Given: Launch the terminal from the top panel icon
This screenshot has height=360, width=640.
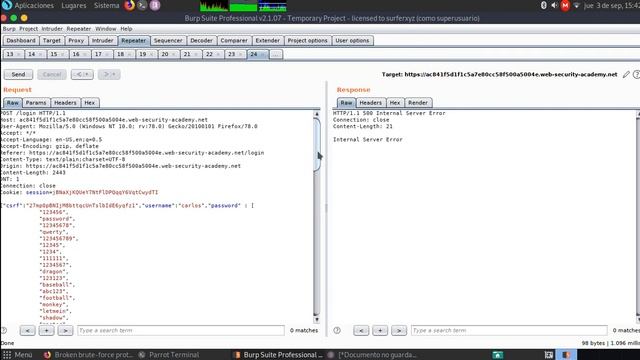Looking at the screenshot, I should pos(142,5).
